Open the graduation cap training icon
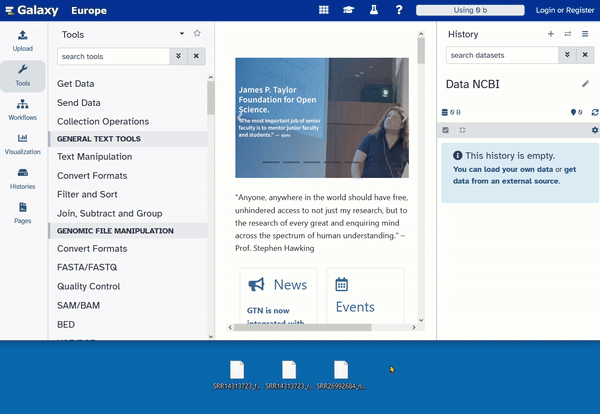The height and width of the screenshot is (414, 600). pos(349,10)
